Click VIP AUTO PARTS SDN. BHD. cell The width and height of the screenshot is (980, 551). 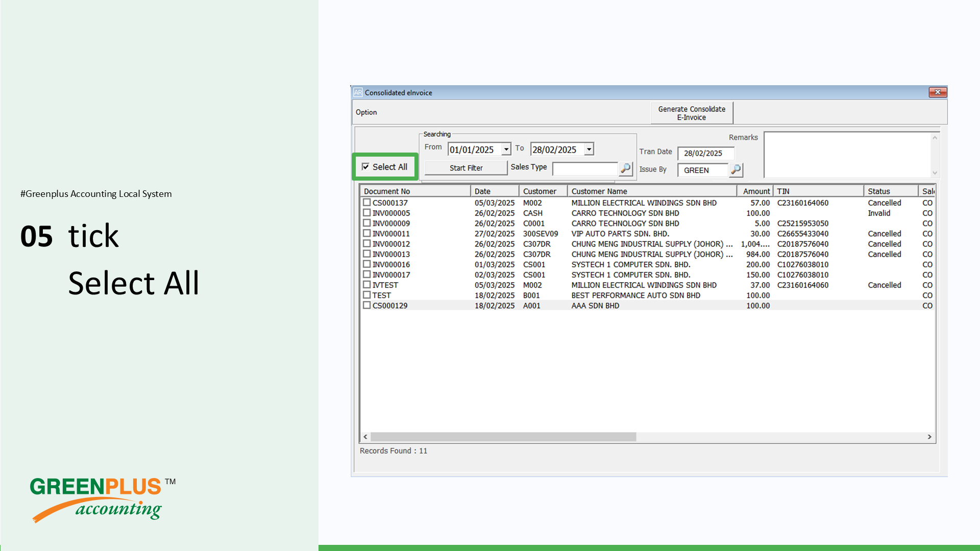620,234
